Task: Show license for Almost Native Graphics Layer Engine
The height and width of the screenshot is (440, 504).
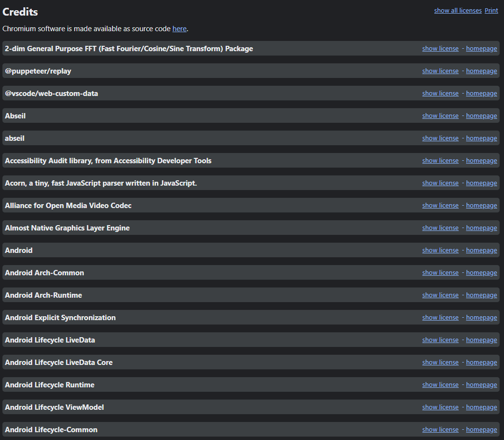Action: pyautogui.click(x=440, y=228)
